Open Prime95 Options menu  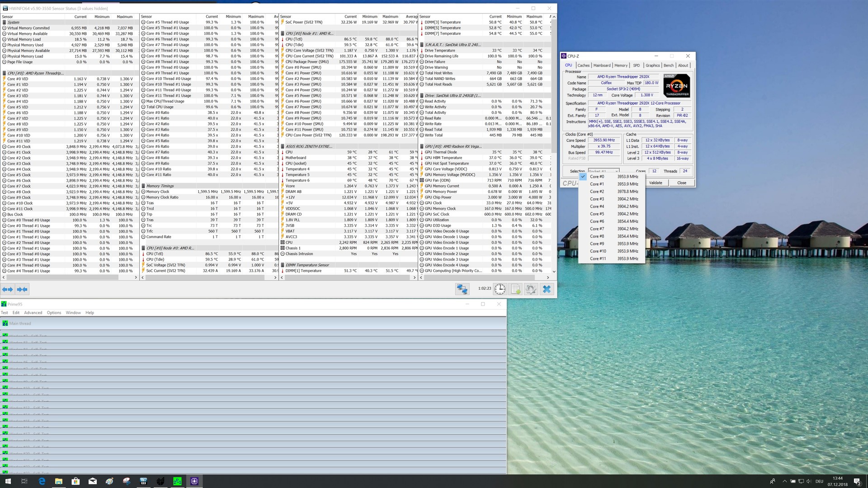[54, 313]
